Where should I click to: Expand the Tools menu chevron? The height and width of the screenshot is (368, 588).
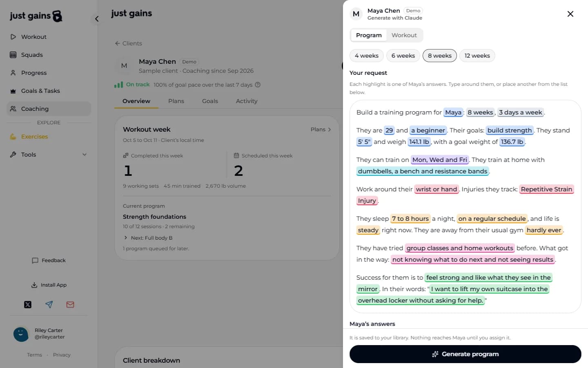click(85, 155)
